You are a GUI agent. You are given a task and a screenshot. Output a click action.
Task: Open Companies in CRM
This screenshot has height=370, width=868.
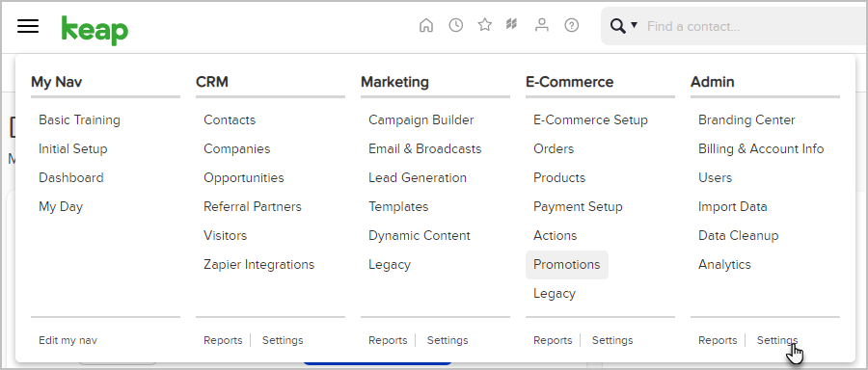(237, 148)
